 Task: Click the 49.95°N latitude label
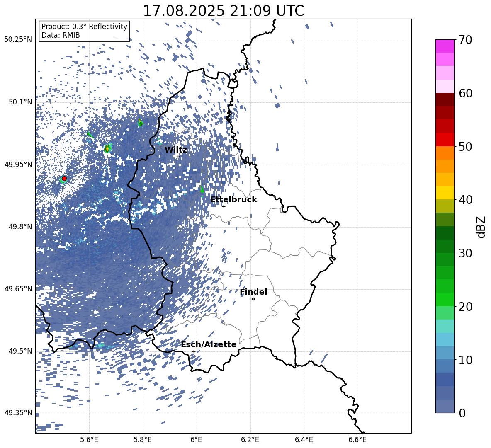click(x=18, y=164)
